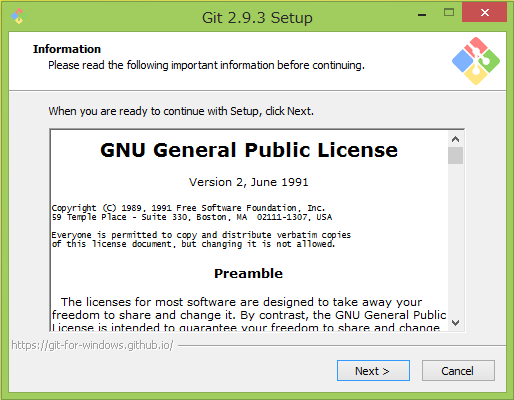Click the scroll up arrow of license box
514x400 pixels.
click(455, 139)
